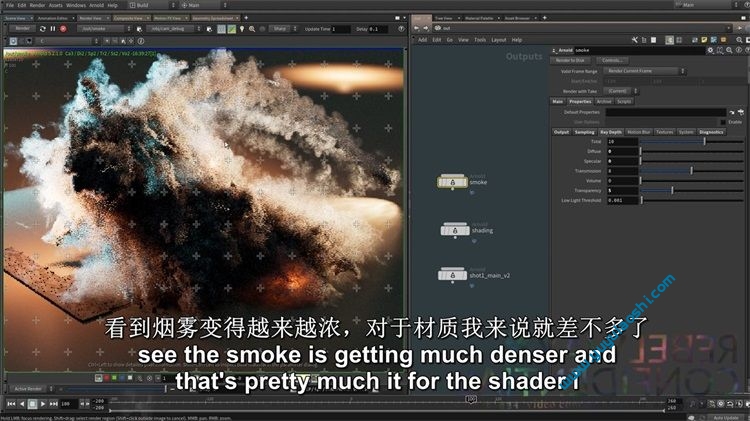
Task: Click the ROP node chooser icon
Action: pyautogui.click(x=139, y=29)
